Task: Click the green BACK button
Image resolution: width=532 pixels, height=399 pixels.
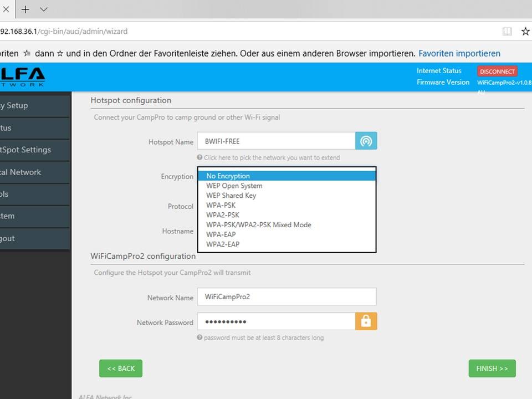Action: click(121, 369)
